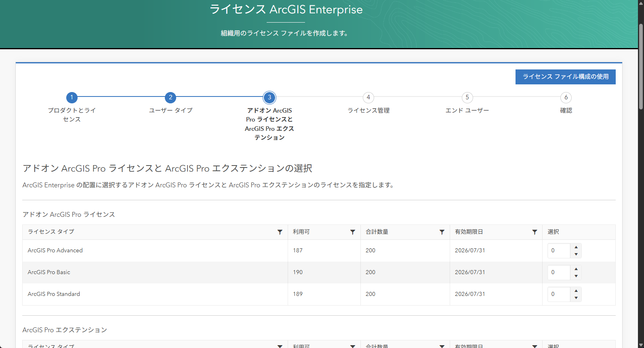Increase ArcGIS Pro Advanced quantity with up arrow

[x=576, y=247]
